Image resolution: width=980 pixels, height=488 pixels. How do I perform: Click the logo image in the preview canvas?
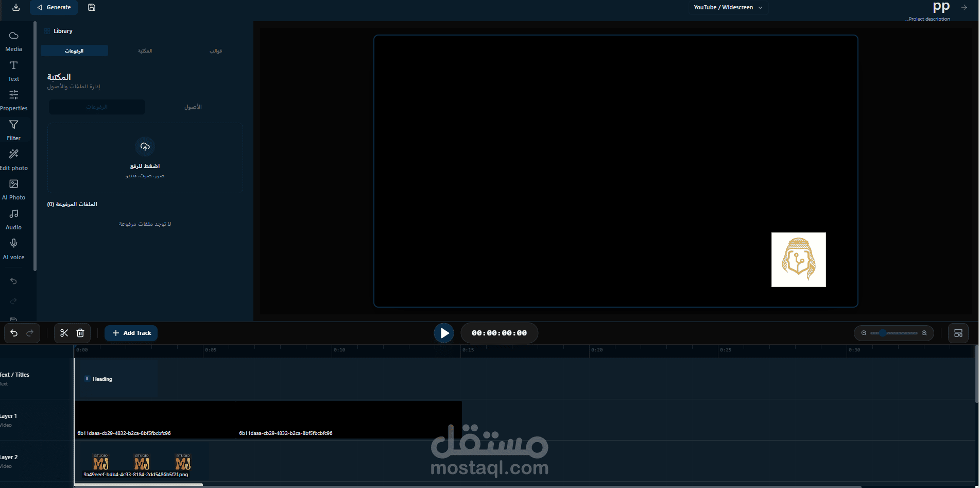(798, 260)
